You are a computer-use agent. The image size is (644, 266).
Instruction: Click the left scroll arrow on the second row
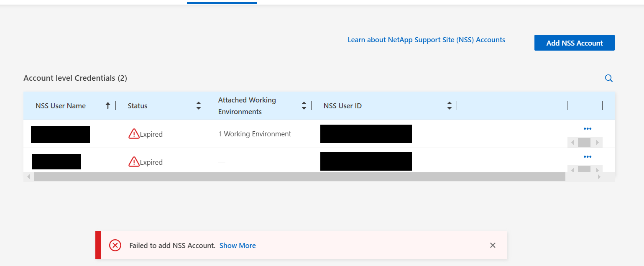pyautogui.click(x=572, y=170)
